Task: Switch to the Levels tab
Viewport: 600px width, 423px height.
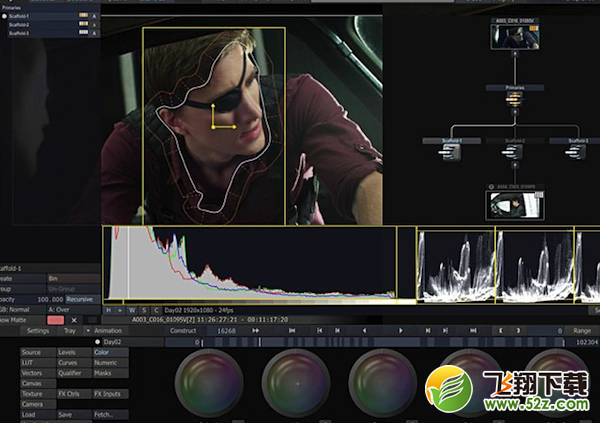Action: tap(74, 352)
